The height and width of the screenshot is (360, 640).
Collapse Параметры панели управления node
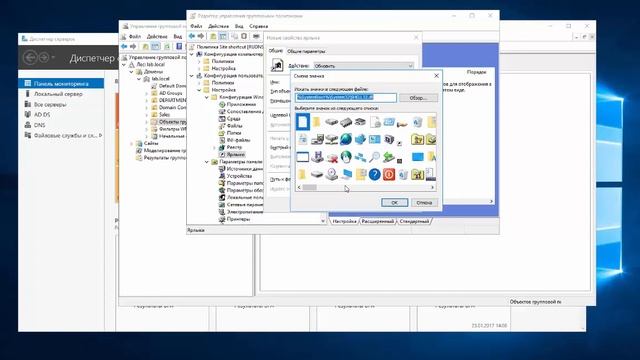[x=207, y=162]
